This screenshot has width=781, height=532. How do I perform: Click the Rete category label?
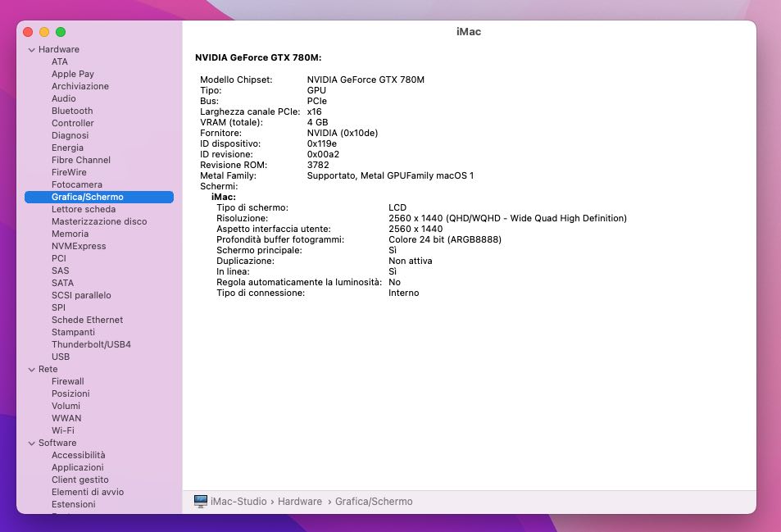coord(48,369)
